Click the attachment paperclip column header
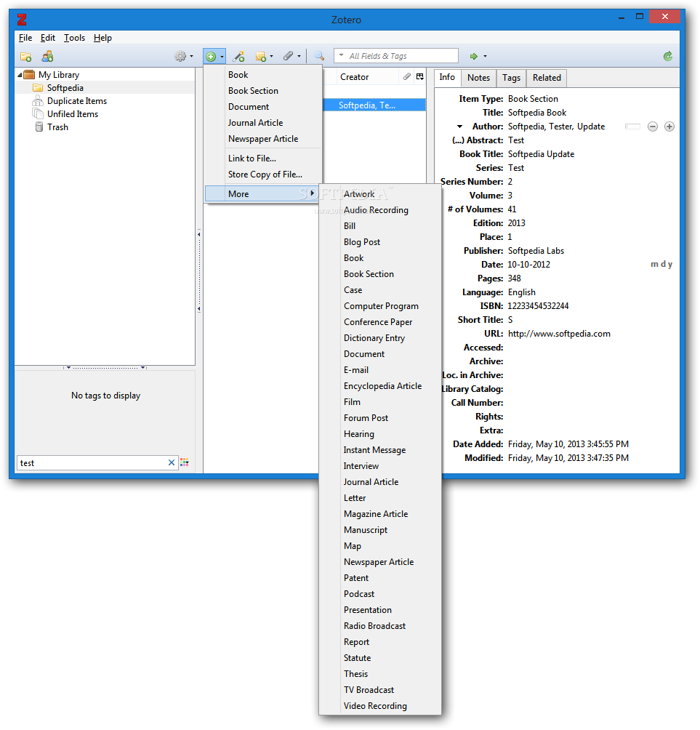The width and height of the screenshot is (700, 730). [407, 77]
